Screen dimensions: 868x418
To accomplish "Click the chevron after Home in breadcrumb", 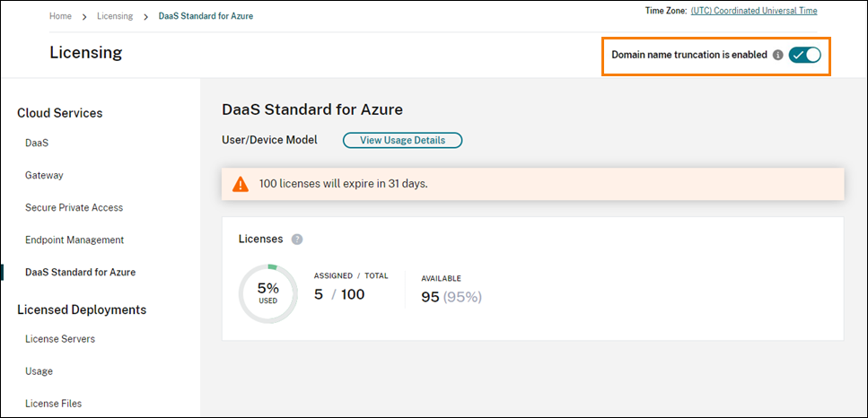I will [x=83, y=16].
